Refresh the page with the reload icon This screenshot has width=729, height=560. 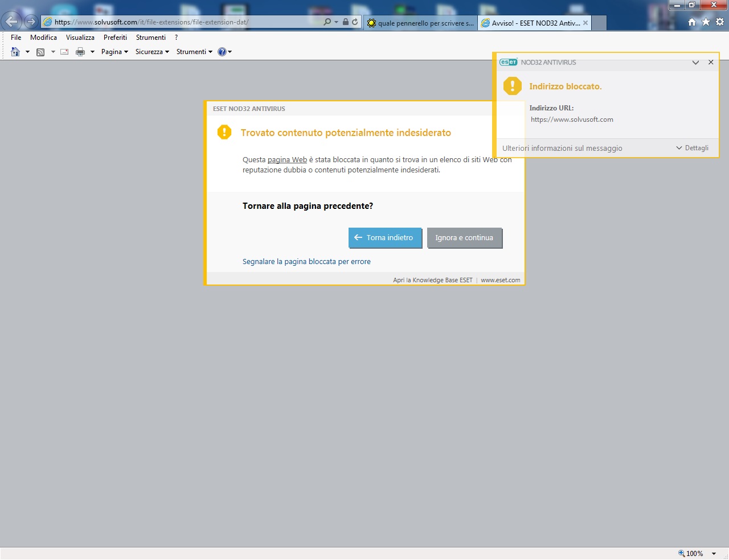click(x=355, y=22)
